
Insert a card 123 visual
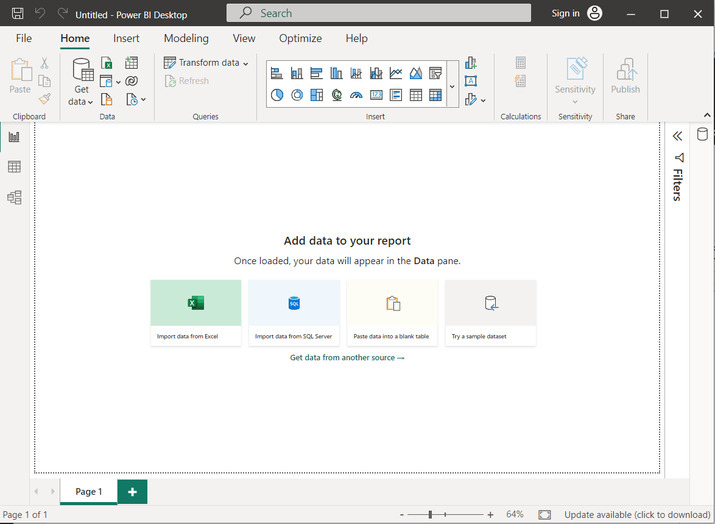coord(376,95)
